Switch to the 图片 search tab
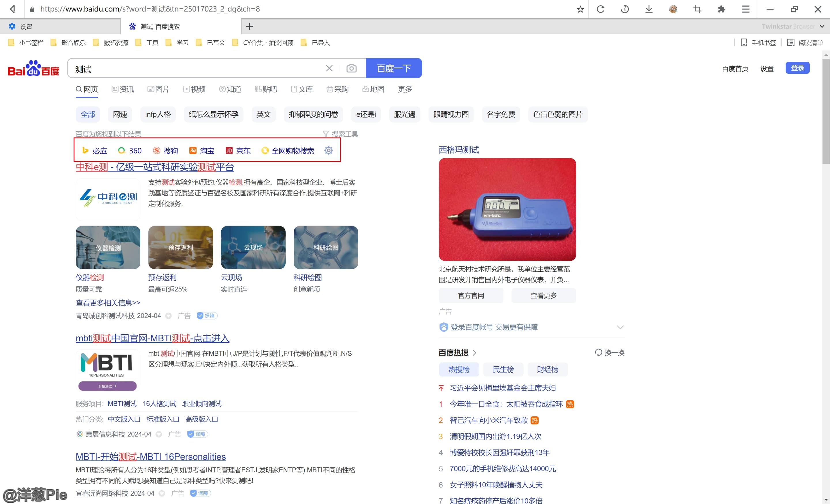 coord(159,89)
